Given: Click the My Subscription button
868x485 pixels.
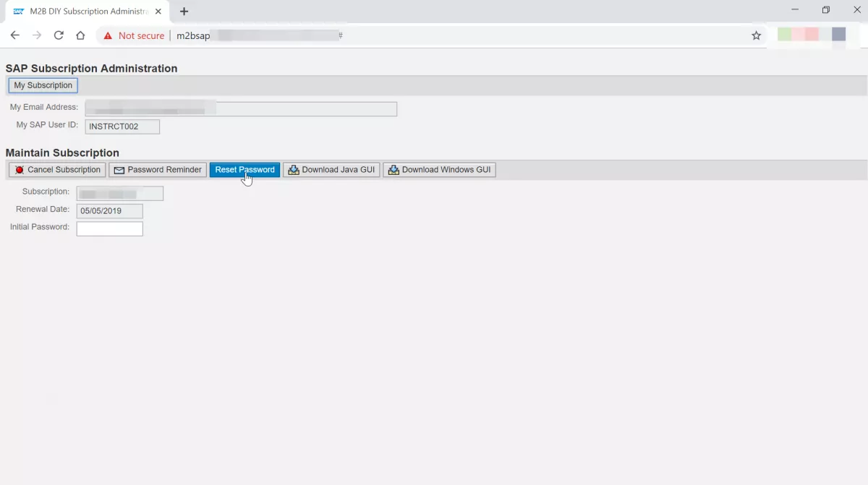Looking at the screenshot, I should point(43,85).
